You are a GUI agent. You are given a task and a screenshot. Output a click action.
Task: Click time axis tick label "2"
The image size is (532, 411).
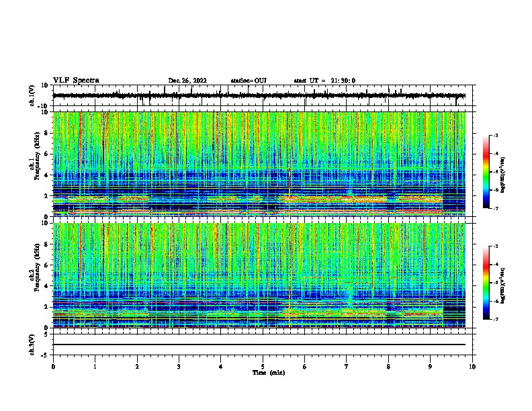[137, 367]
